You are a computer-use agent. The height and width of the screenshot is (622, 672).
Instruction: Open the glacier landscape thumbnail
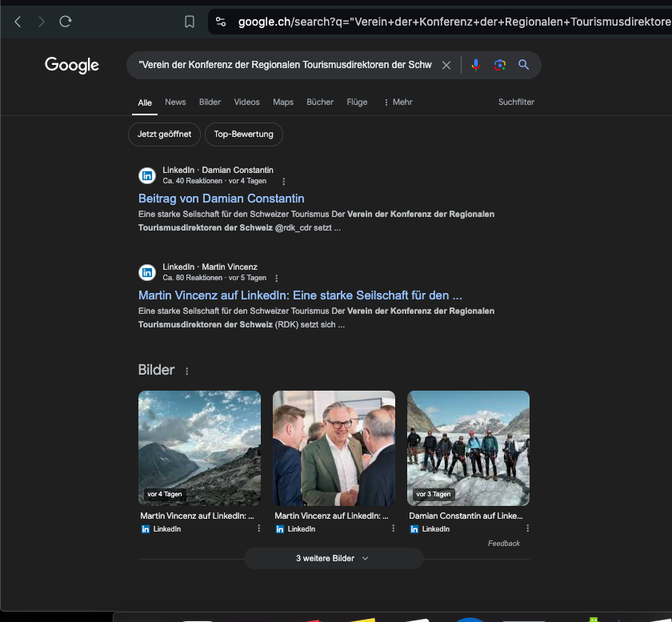coord(199,447)
